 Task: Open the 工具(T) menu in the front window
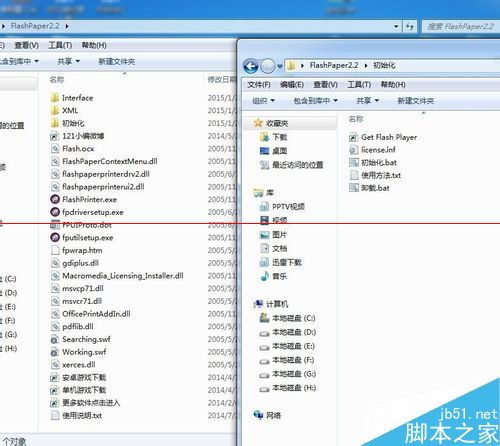[x=359, y=85]
